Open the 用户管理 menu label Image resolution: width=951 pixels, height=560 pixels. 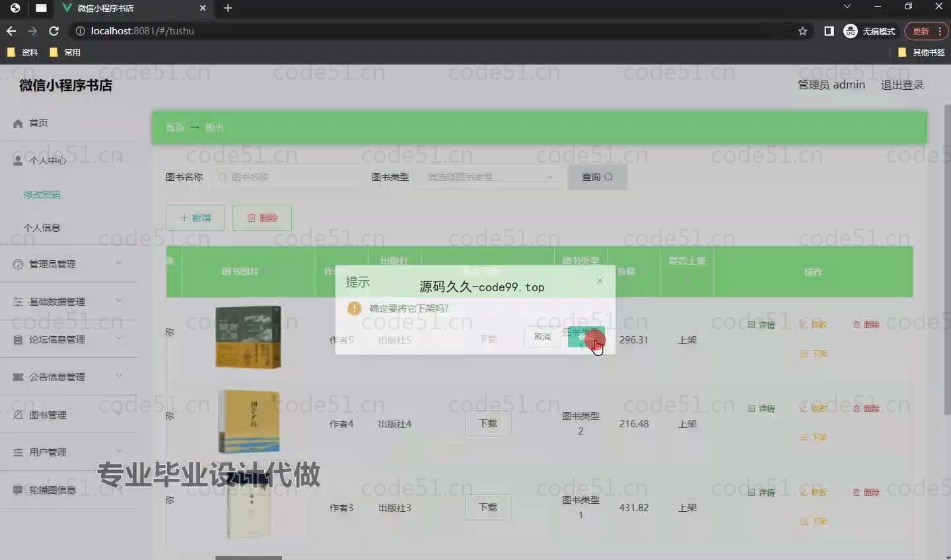[48, 452]
